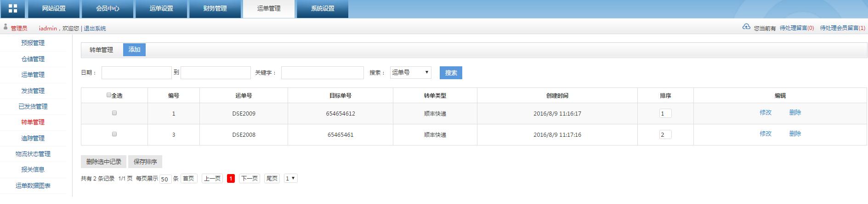Image resolution: width=868 pixels, height=204 pixels.
Task: Click the start date input field
Action: pos(136,73)
